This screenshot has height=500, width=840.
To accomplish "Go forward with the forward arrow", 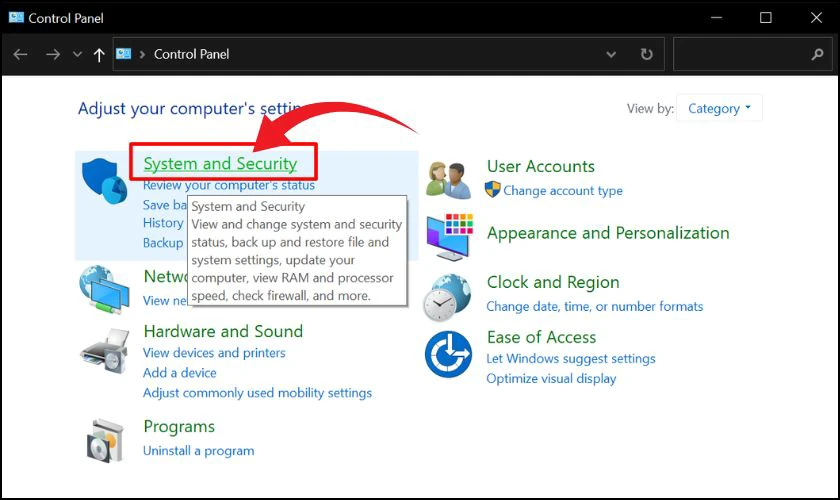I will (x=52, y=54).
